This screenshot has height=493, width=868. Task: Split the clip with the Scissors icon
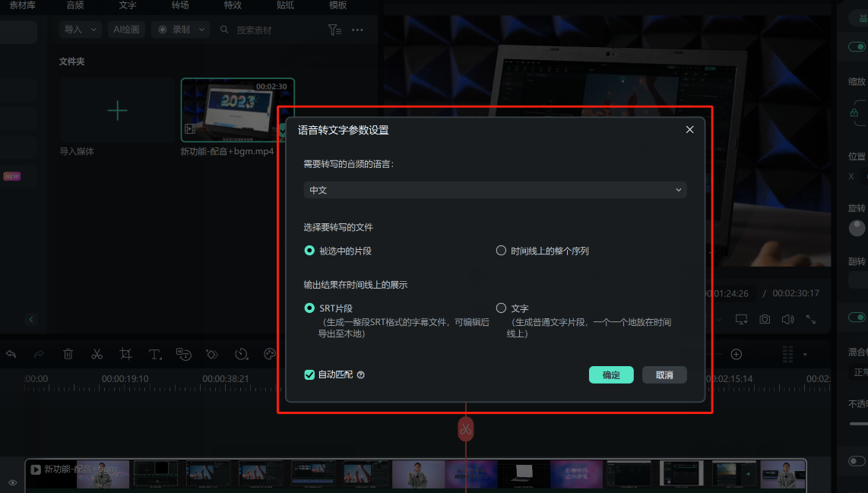[x=97, y=354]
